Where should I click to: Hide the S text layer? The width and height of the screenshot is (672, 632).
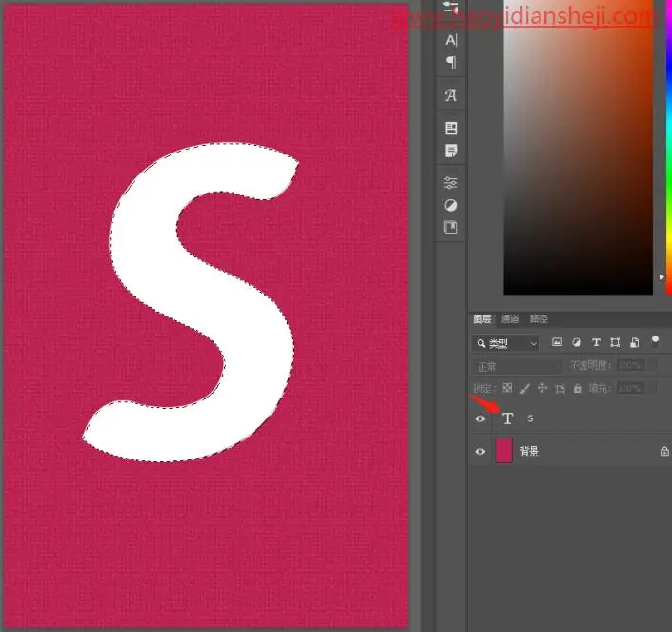click(x=480, y=418)
